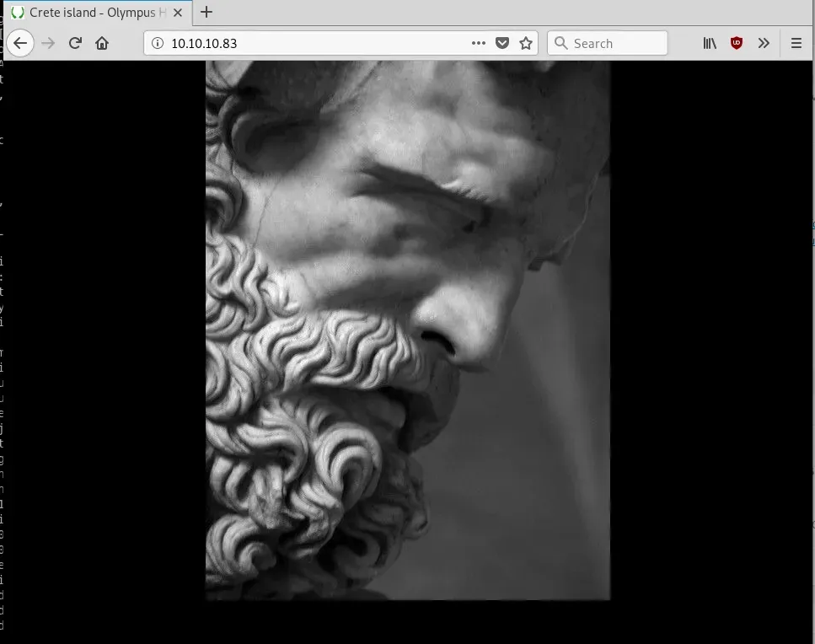Click the forward navigation arrow
815x644 pixels.
(x=48, y=44)
